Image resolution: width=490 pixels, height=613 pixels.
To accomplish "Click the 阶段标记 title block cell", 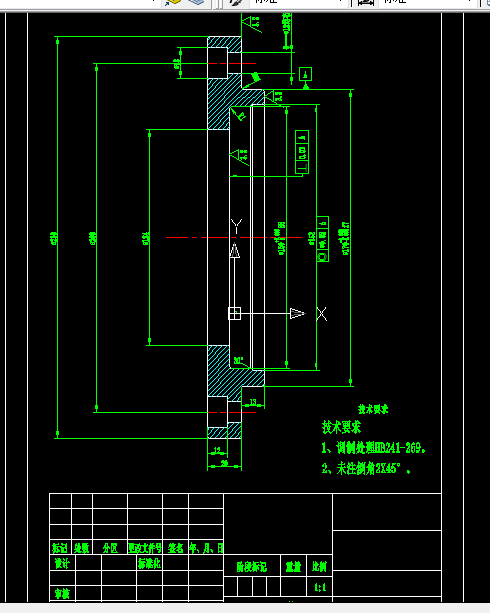I will click(252, 566).
